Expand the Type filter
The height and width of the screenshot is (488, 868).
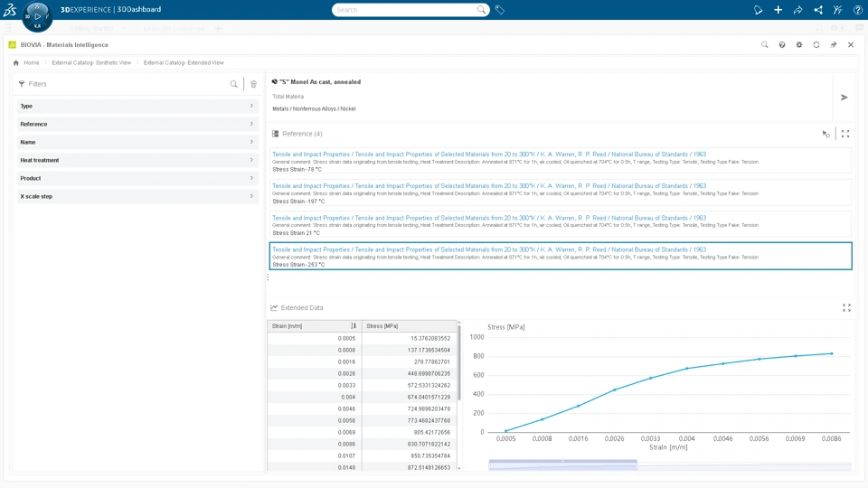pos(137,107)
